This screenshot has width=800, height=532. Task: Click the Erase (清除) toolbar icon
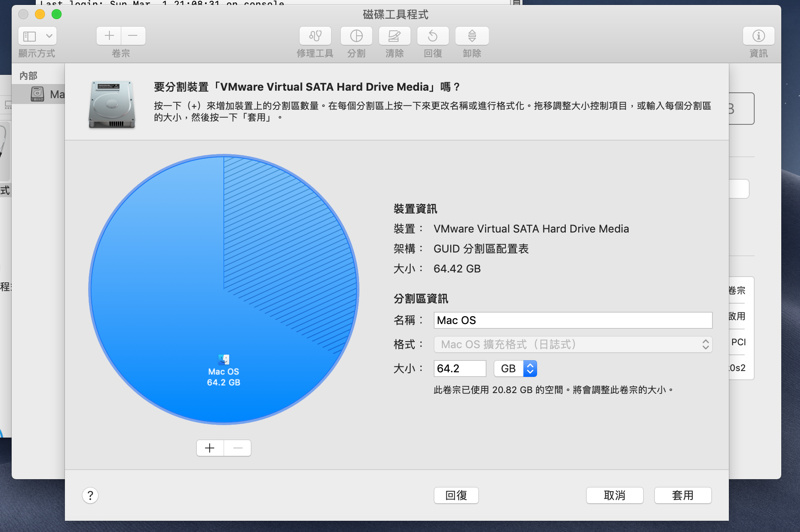point(394,36)
